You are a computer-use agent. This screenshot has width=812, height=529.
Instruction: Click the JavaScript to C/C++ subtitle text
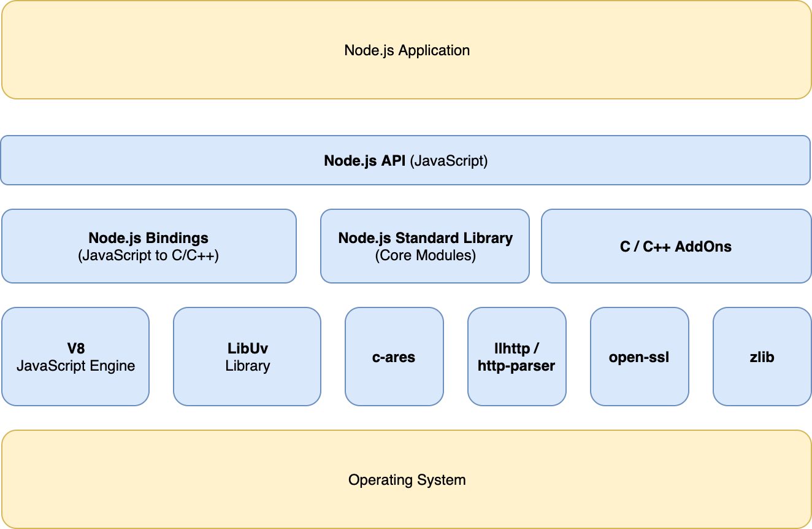pyautogui.click(x=148, y=255)
